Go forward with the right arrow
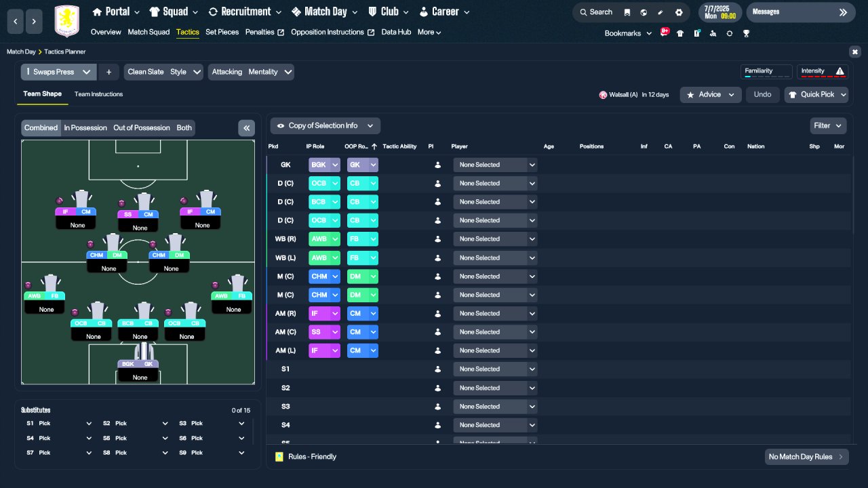 point(34,22)
